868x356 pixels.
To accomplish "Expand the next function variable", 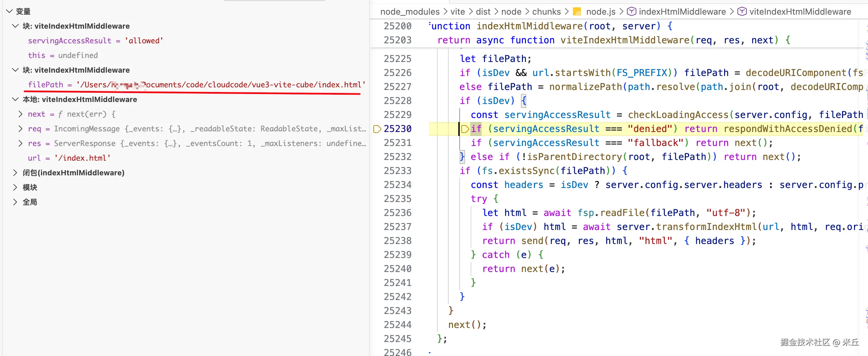I will [21, 114].
